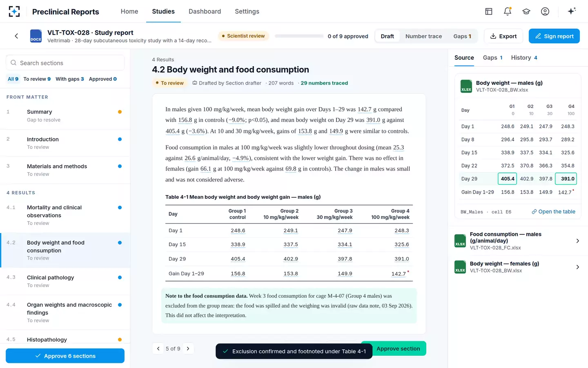Click the AI sparkle icon

tap(572, 11)
